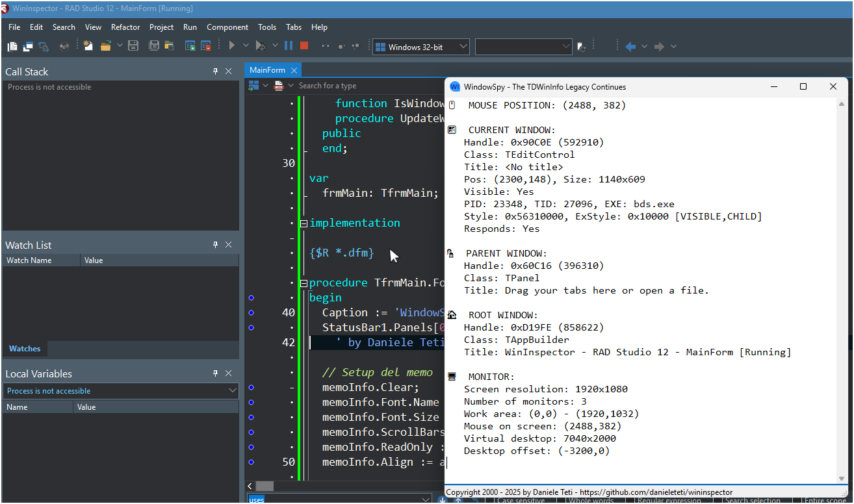Pin the Watch List panel

tap(216, 245)
